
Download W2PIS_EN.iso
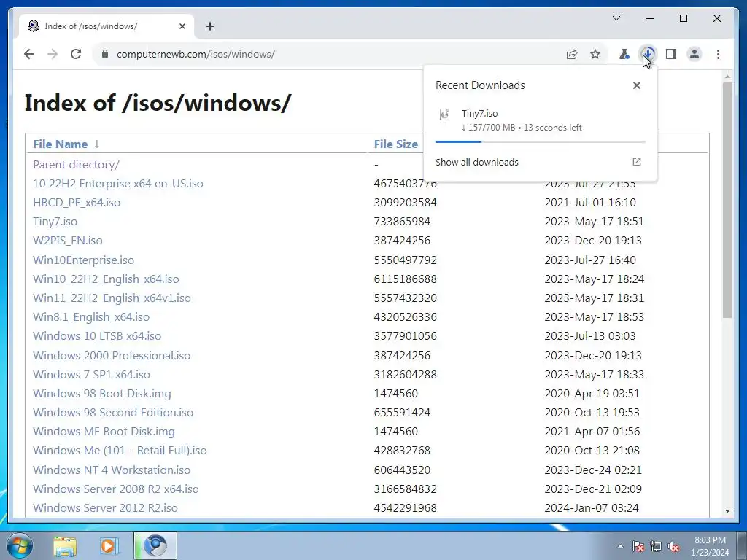(x=68, y=241)
